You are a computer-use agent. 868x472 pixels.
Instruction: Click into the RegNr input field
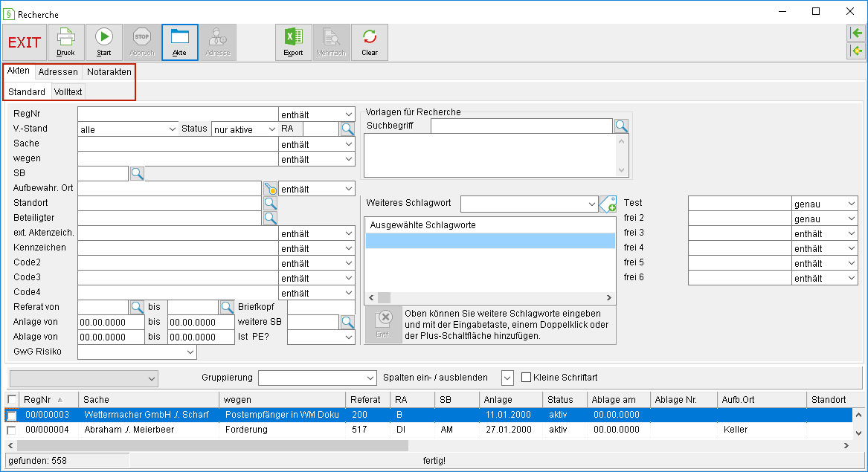(178, 114)
